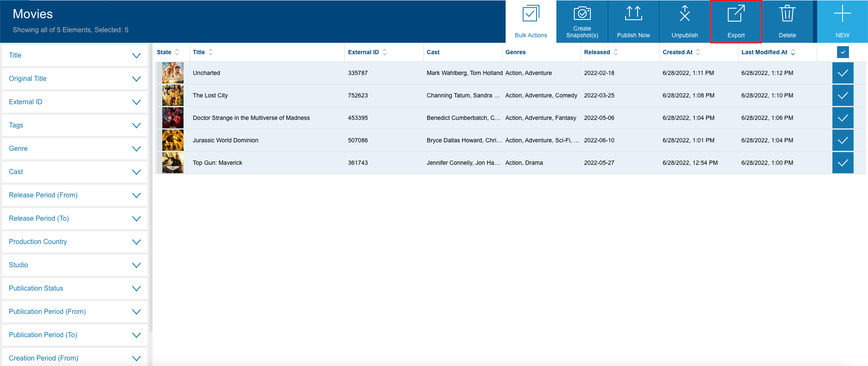Deselect the Uncharted row checkbox
Image resolution: width=868 pixels, height=366 pixels.
click(x=843, y=73)
